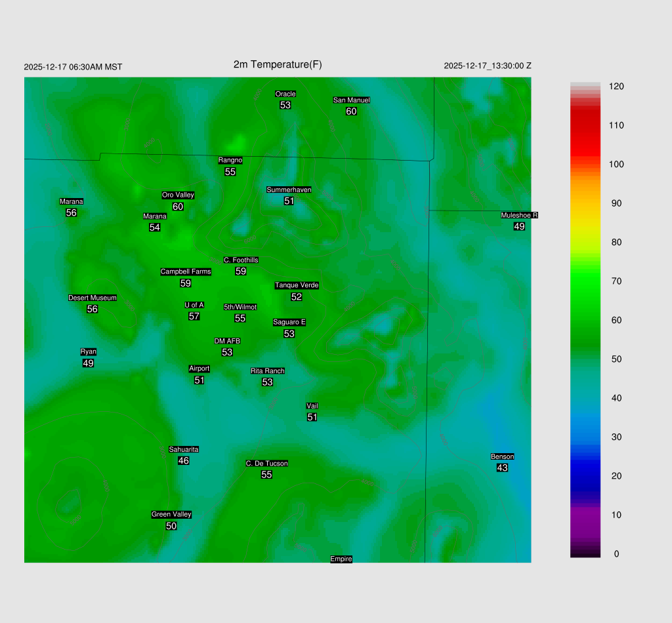672x623 pixels.
Task: Select the Sahuarita temperature reading of 46
Action: (x=184, y=461)
